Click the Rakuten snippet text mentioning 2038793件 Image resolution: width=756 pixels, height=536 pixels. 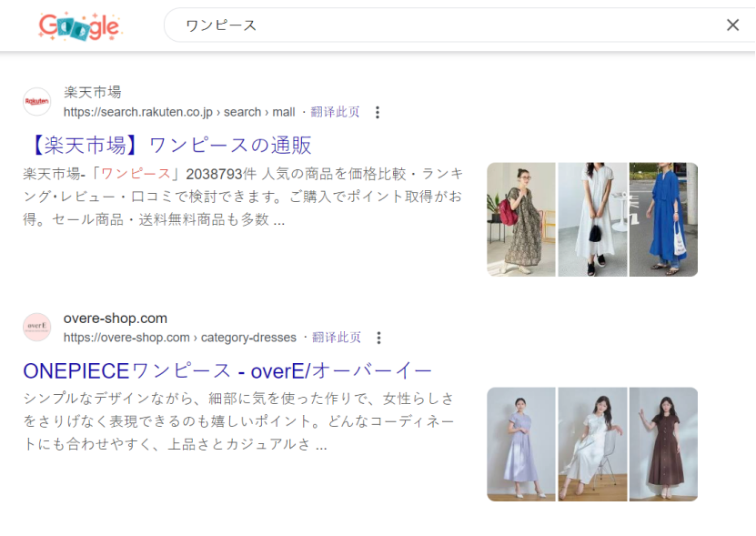pyautogui.click(x=243, y=197)
